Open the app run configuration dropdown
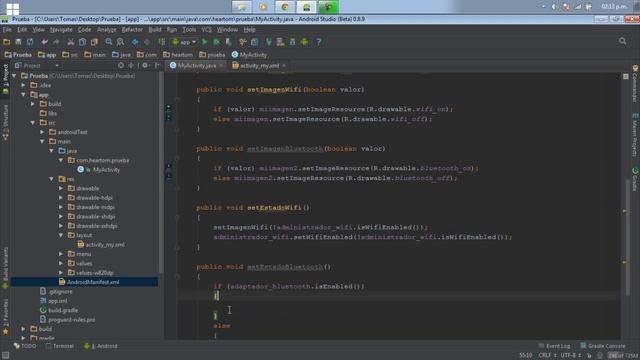 pos(184,42)
